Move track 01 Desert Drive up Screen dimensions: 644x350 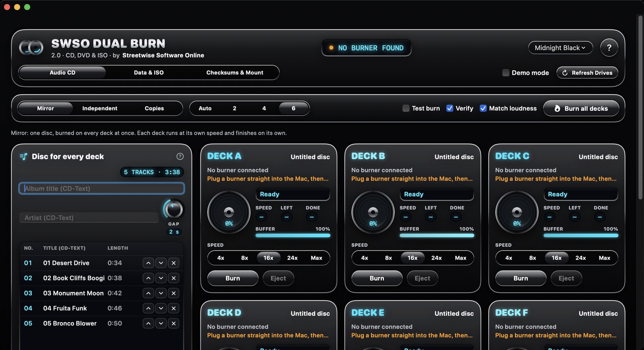click(149, 263)
